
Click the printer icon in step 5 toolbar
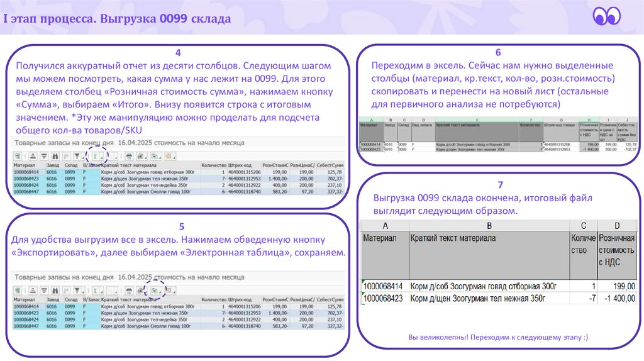pyautogui.click(x=129, y=291)
